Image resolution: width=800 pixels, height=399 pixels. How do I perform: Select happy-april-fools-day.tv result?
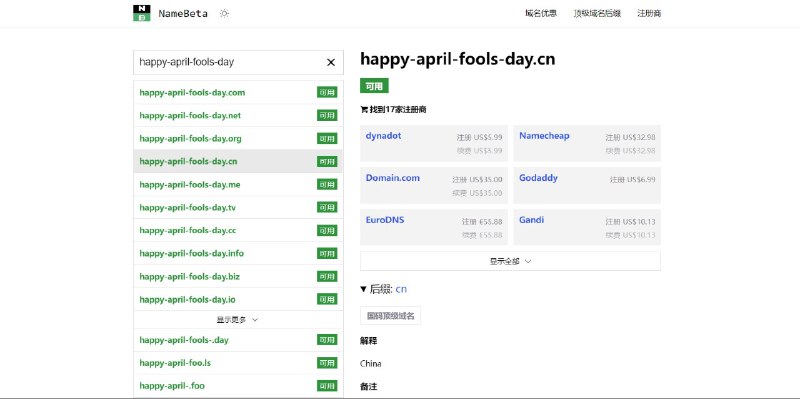coord(238,207)
